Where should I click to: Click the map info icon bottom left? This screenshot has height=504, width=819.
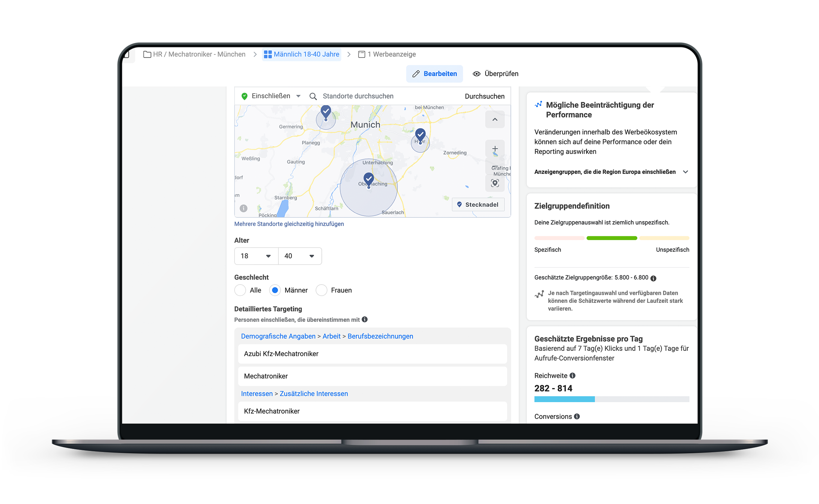pyautogui.click(x=243, y=208)
